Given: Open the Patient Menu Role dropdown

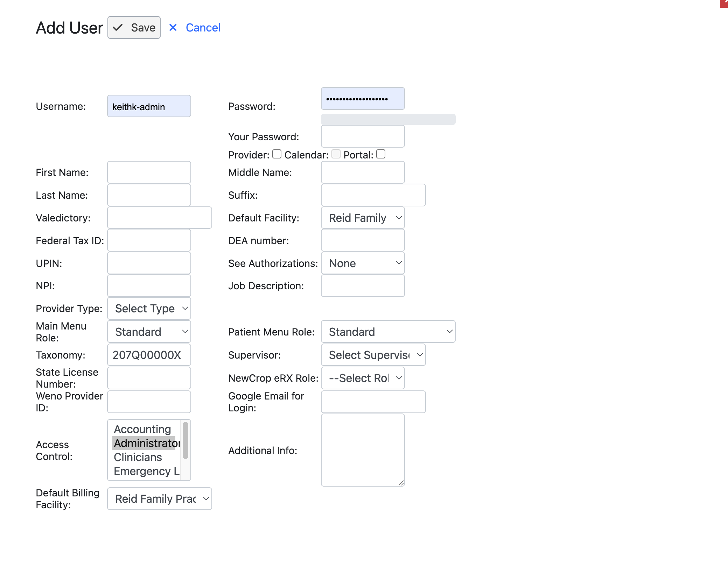Looking at the screenshot, I should (x=388, y=332).
